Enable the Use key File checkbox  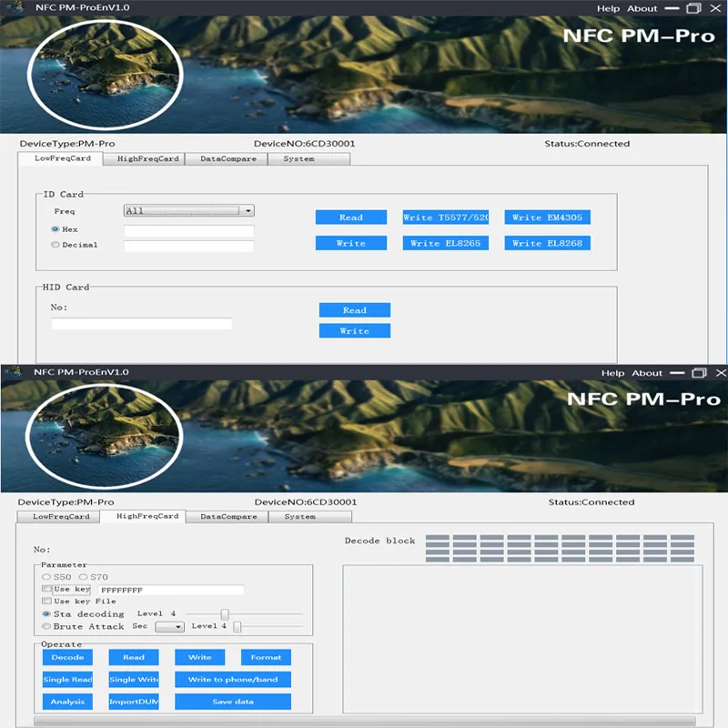[46, 601]
